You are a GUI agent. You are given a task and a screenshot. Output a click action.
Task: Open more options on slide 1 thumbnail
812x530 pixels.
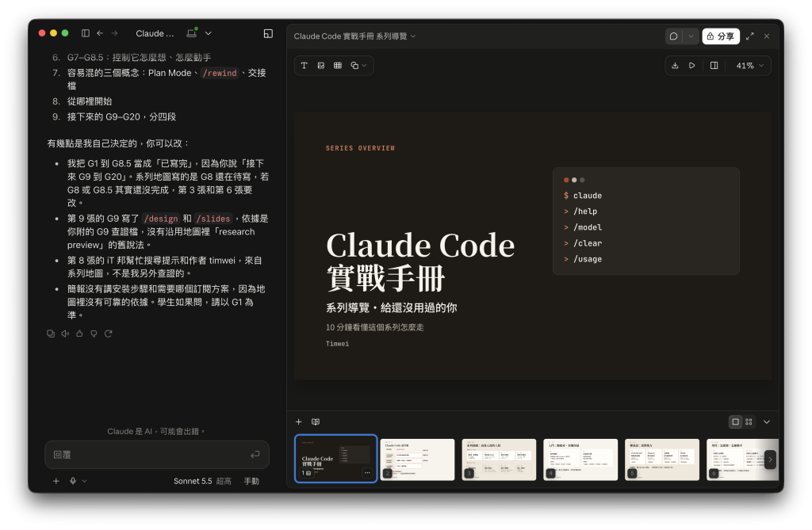click(x=367, y=472)
